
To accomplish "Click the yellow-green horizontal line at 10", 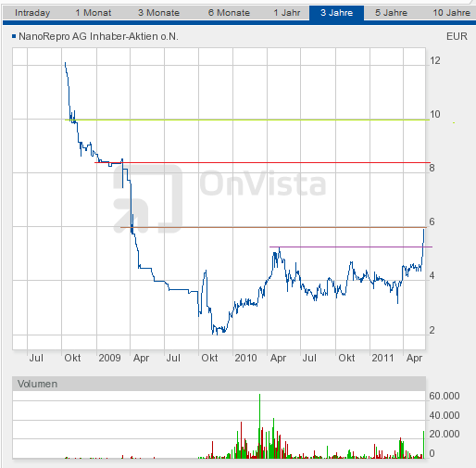I will coord(247,120).
